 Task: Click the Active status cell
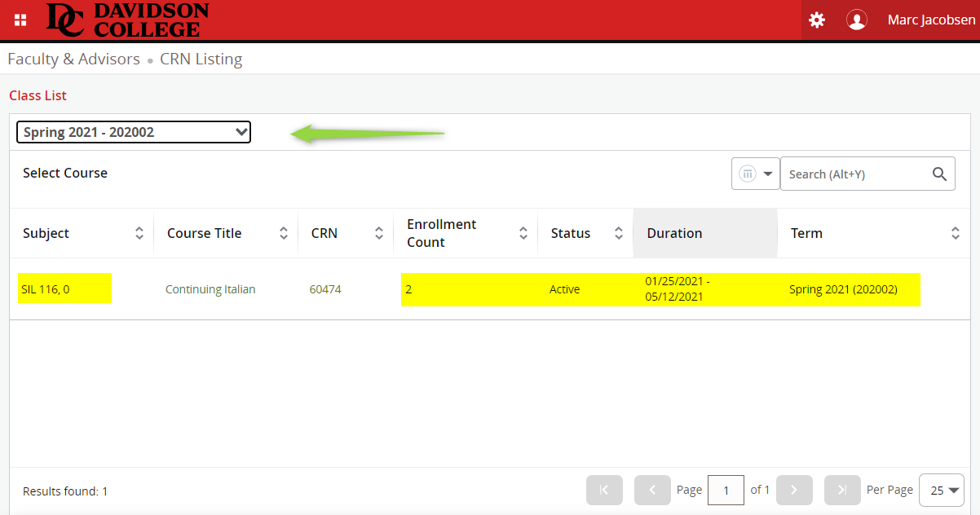pos(565,289)
